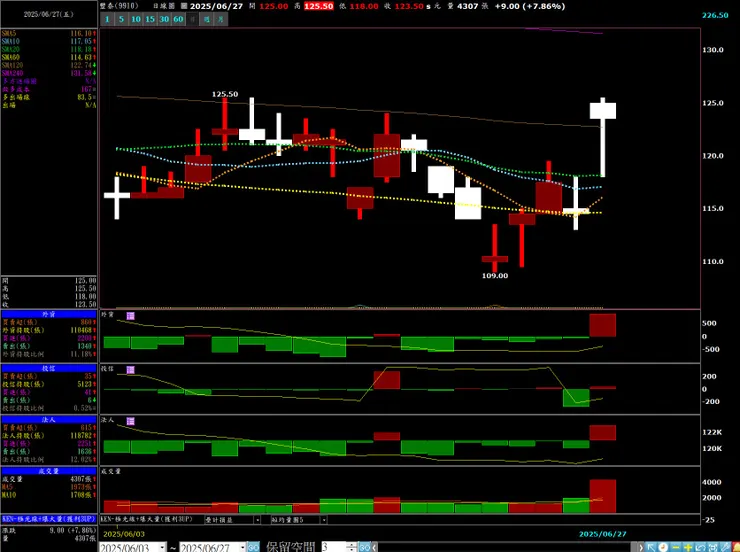740x552 pixels.
Task: Click the stock name 豐泰(9910) title
Action: 119,6
